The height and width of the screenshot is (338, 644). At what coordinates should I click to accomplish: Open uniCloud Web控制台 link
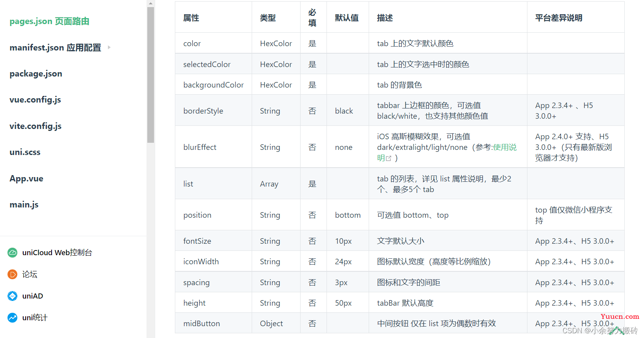[x=57, y=252]
